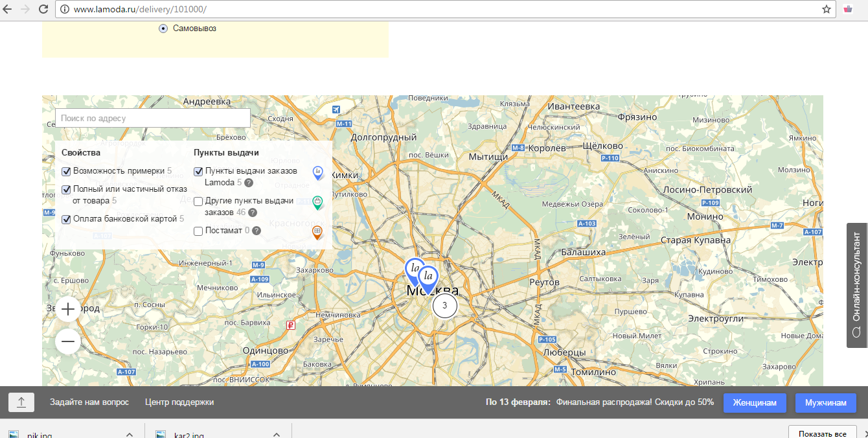The image size is (868, 438).
Task: Click the green pickup point legend icon
Action: (317, 203)
